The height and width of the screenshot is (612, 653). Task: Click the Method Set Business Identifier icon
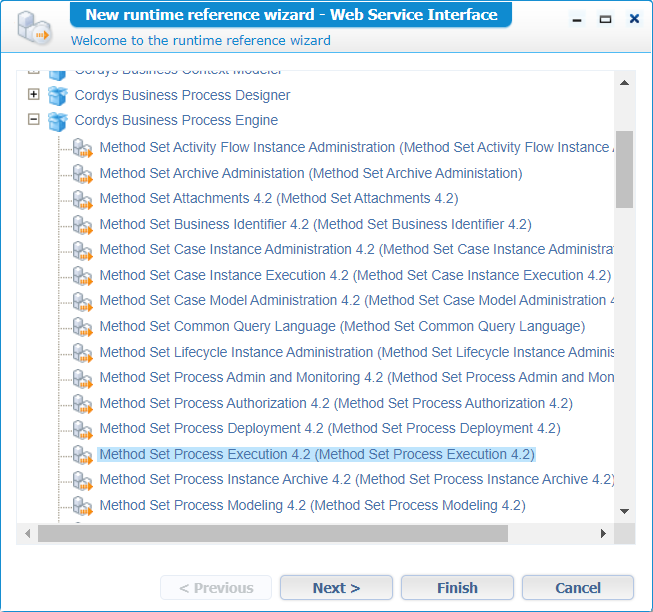(x=82, y=225)
